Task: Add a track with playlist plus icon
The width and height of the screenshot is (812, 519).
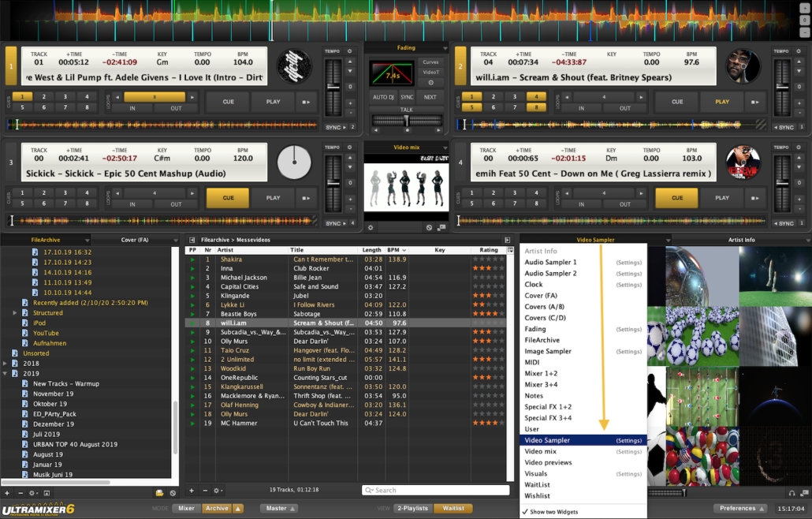Action: (x=192, y=491)
